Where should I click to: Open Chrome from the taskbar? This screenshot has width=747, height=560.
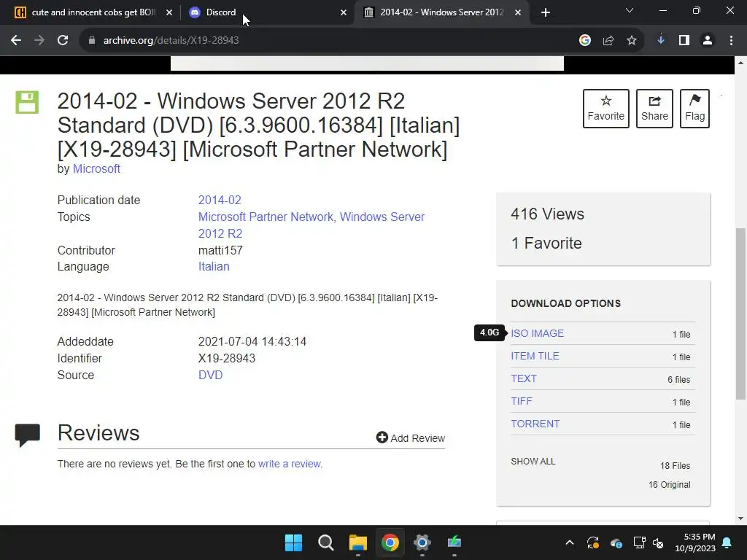[x=390, y=542]
